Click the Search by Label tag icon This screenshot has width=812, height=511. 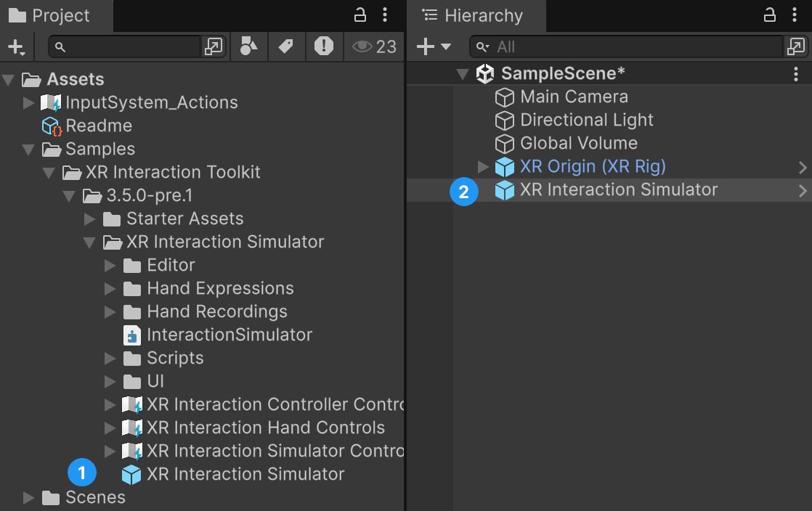[x=286, y=46]
